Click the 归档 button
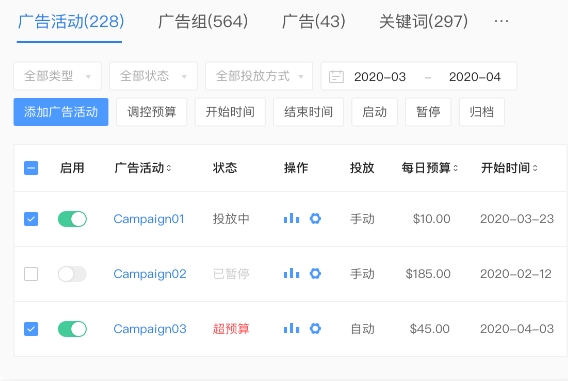 [482, 112]
